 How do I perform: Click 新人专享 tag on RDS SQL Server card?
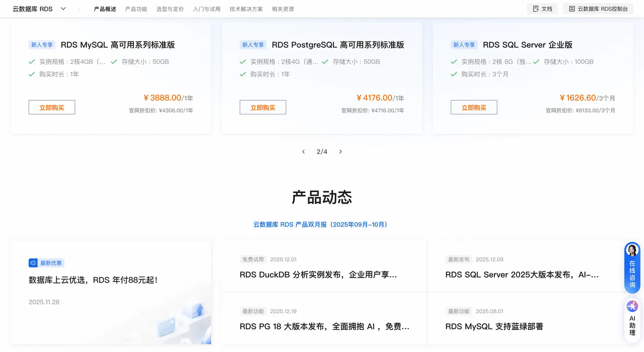click(464, 45)
